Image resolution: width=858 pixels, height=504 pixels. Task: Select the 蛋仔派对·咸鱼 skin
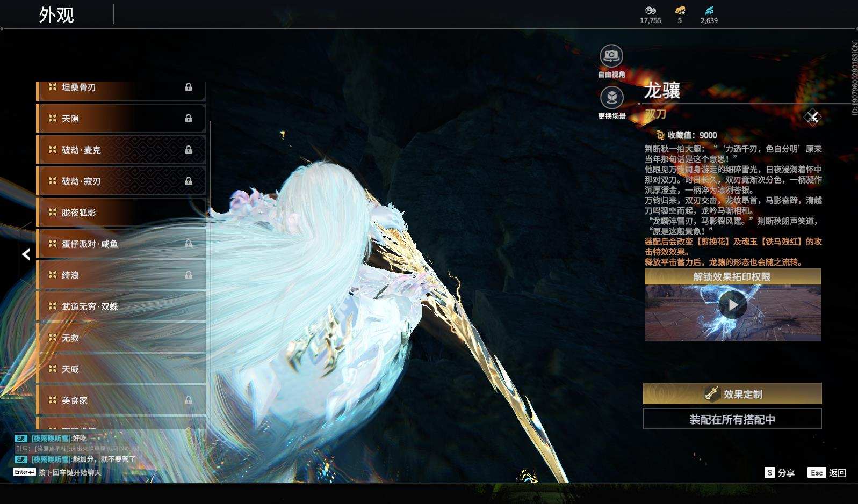(121, 244)
